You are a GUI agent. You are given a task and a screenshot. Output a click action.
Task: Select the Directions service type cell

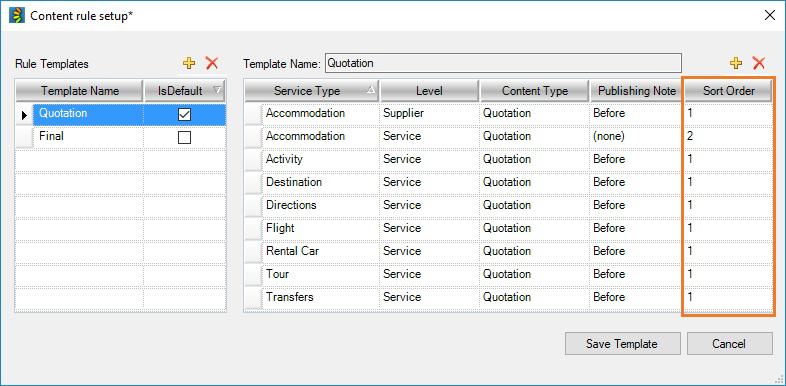[x=320, y=206]
